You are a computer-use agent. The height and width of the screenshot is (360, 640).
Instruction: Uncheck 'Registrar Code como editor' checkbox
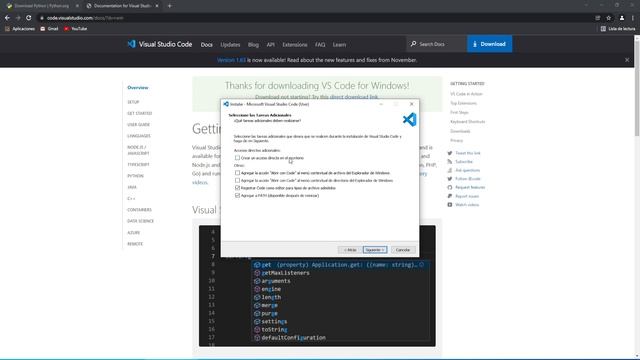pos(237,188)
